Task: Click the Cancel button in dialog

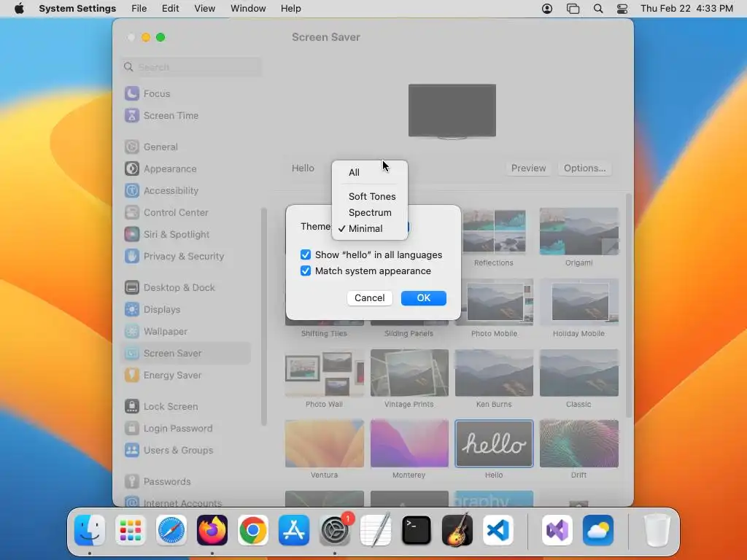Action: [370, 298]
